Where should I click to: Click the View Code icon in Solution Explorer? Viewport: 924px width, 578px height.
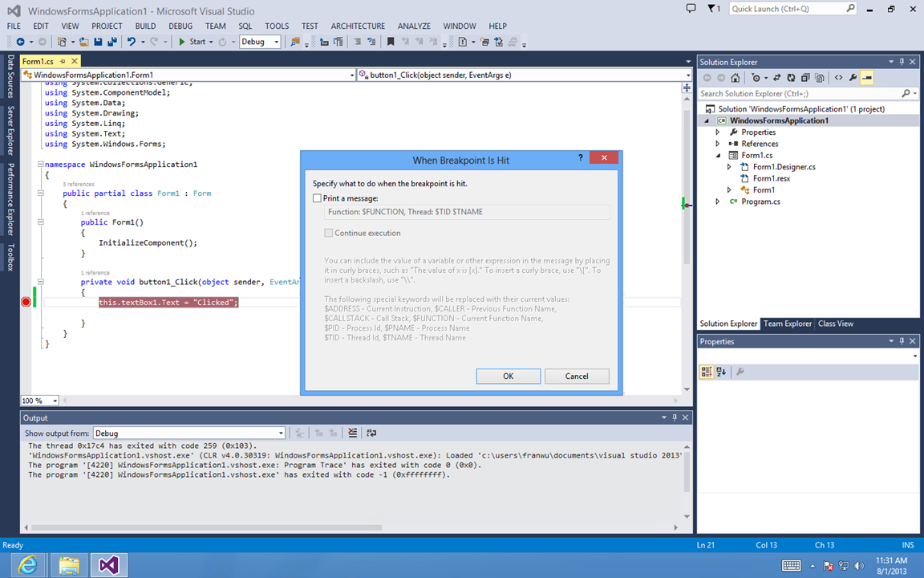[838, 78]
